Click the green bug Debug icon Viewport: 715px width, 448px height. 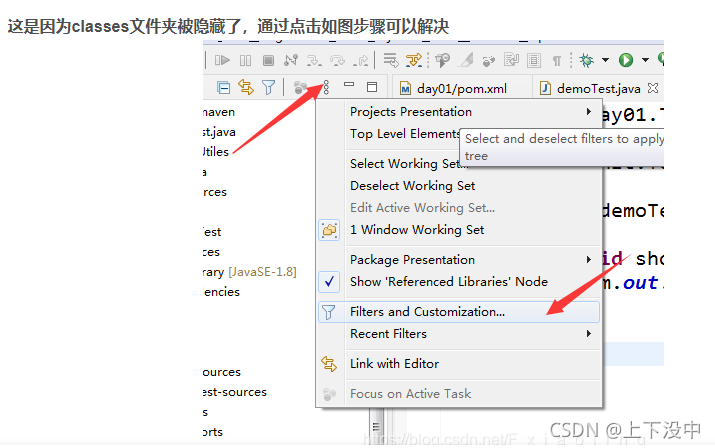coord(586,60)
